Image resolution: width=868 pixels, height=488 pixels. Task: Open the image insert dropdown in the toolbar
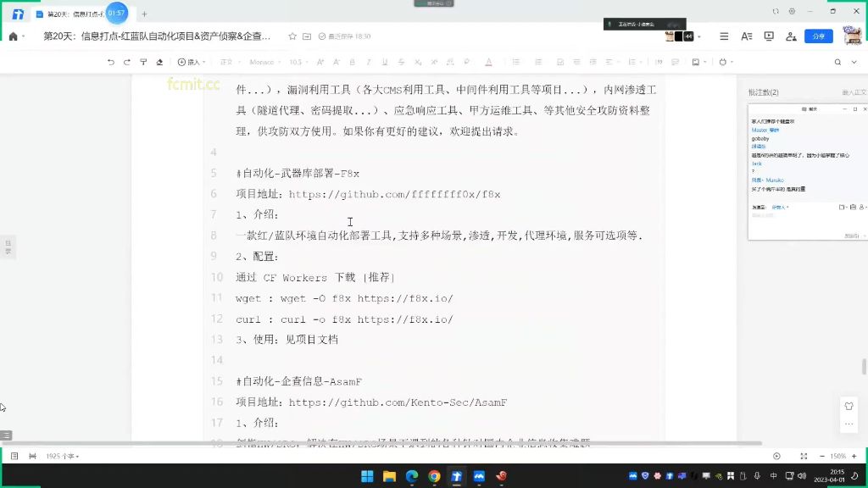[699, 62]
